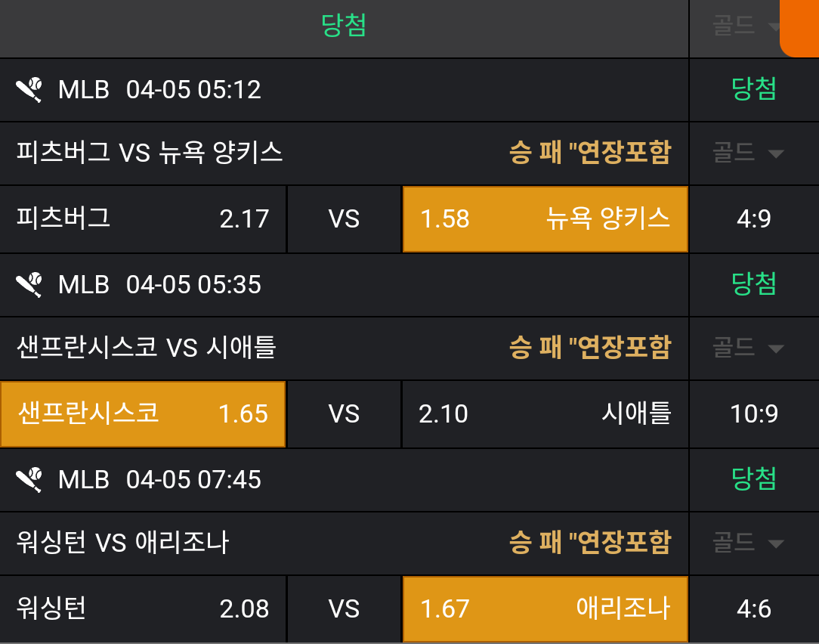Select 뉴욕 양키스 1.58 odds pick
819x644 pixels.
pos(545,219)
